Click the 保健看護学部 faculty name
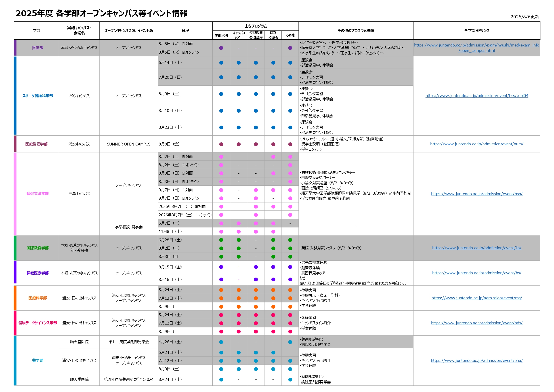 (38, 194)
